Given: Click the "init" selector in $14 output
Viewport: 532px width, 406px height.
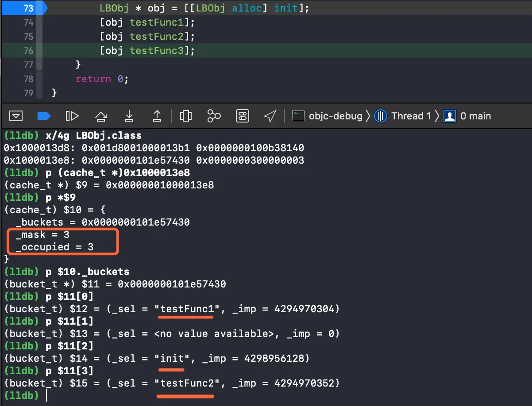Looking at the screenshot, I should 172,358.
